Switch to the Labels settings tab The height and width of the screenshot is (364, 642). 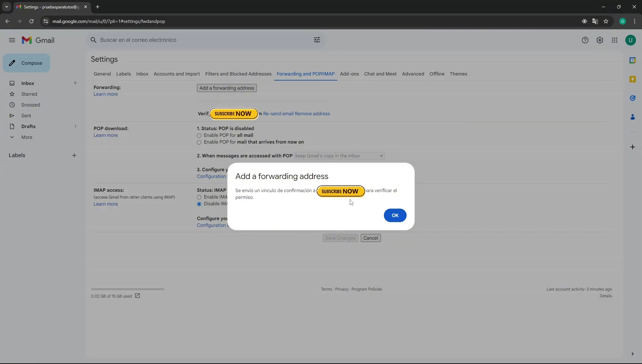(123, 74)
